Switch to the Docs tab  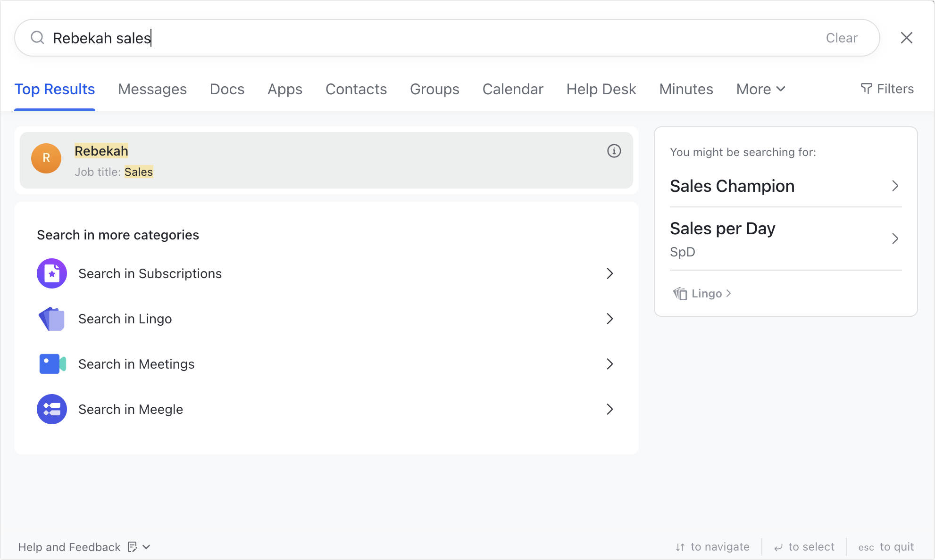[x=227, y=89]
